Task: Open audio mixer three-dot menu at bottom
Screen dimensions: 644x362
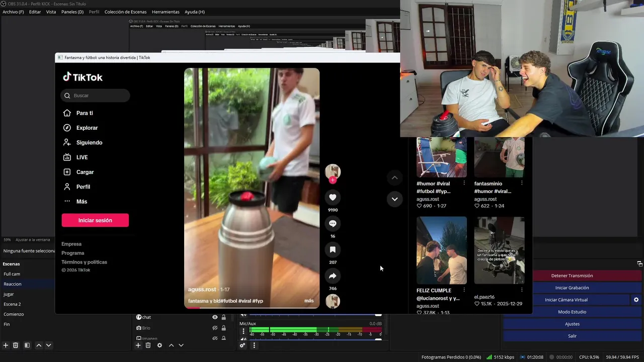Action: [254, 345]
